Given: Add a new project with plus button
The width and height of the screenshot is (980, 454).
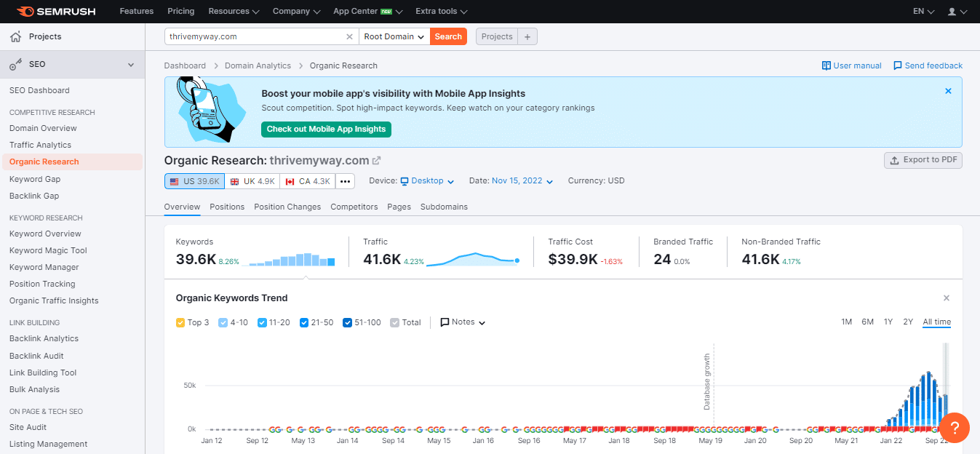Looking at the screenshot, I should tap(527, 36).
